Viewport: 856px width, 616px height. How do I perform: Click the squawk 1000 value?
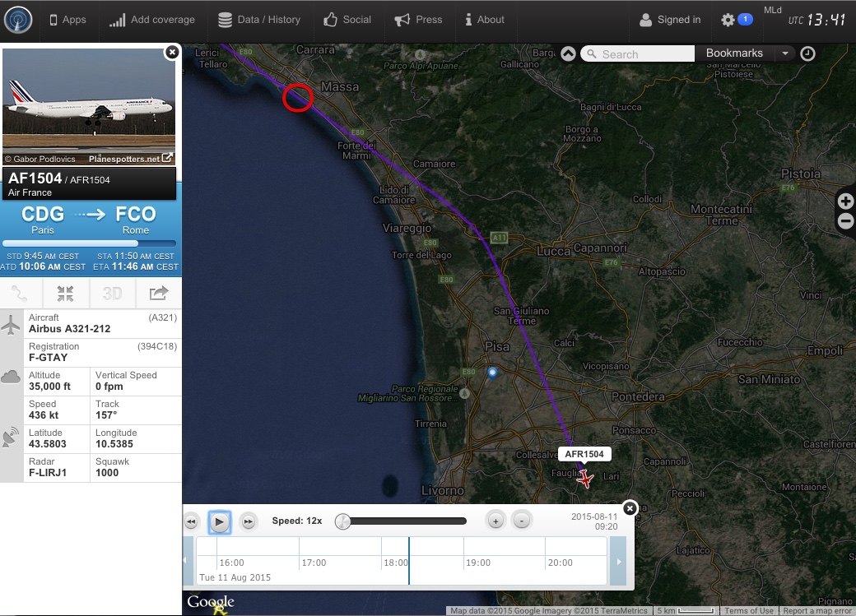[107, 473]
